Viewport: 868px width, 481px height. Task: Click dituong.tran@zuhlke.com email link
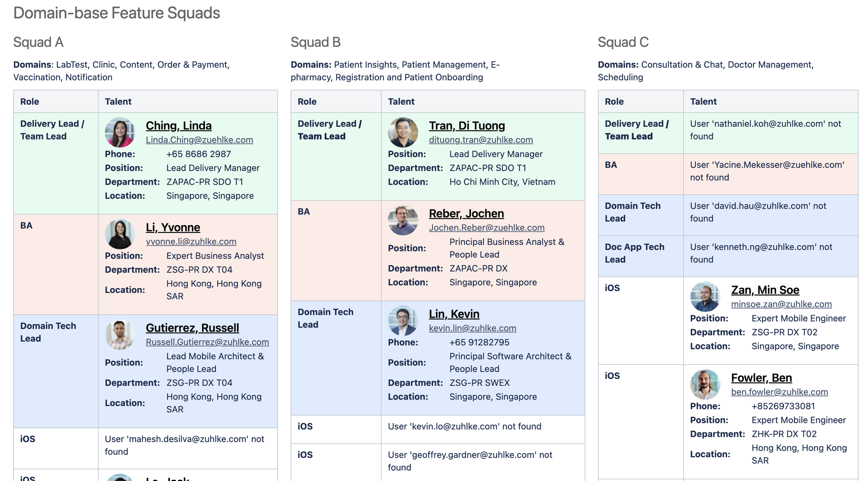pos(481,140)
